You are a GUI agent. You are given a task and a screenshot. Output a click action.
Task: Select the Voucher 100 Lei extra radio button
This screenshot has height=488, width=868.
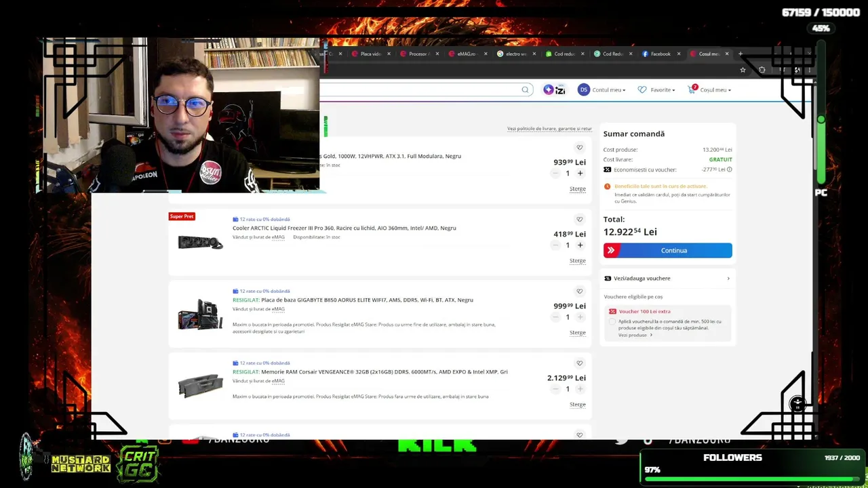(x=612, y=322)
